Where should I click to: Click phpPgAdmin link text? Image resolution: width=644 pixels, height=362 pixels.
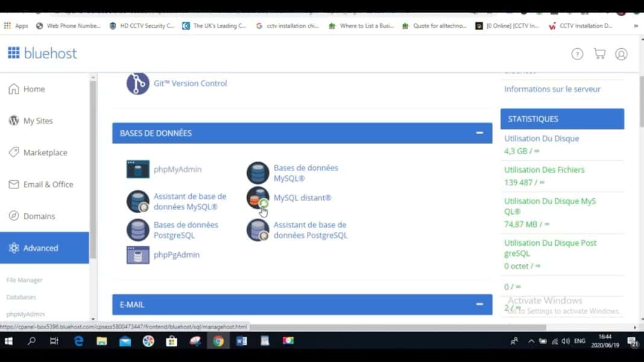click(x=177, y=254)
